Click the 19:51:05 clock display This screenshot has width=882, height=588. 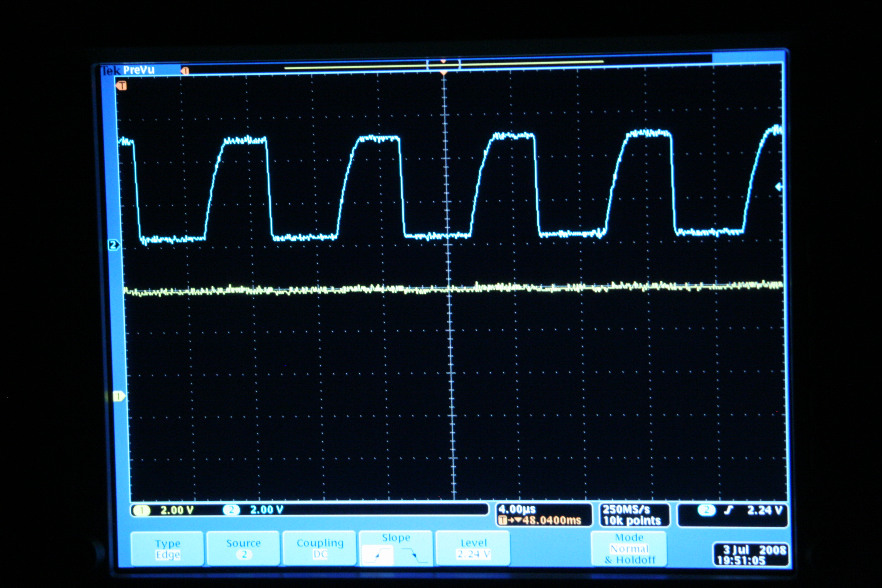pos(741,561)
